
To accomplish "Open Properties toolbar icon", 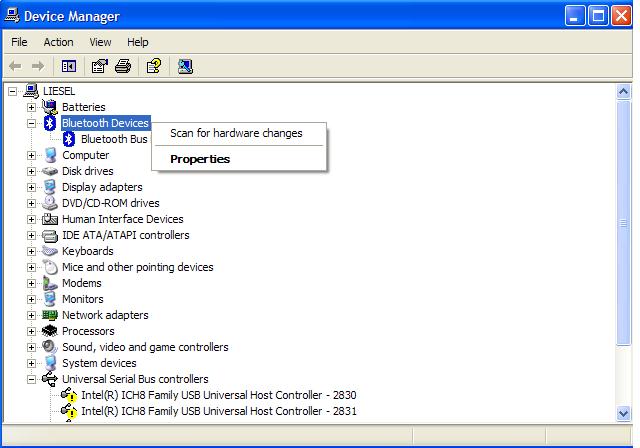I will pyautogui.click(x=99, y=66).
